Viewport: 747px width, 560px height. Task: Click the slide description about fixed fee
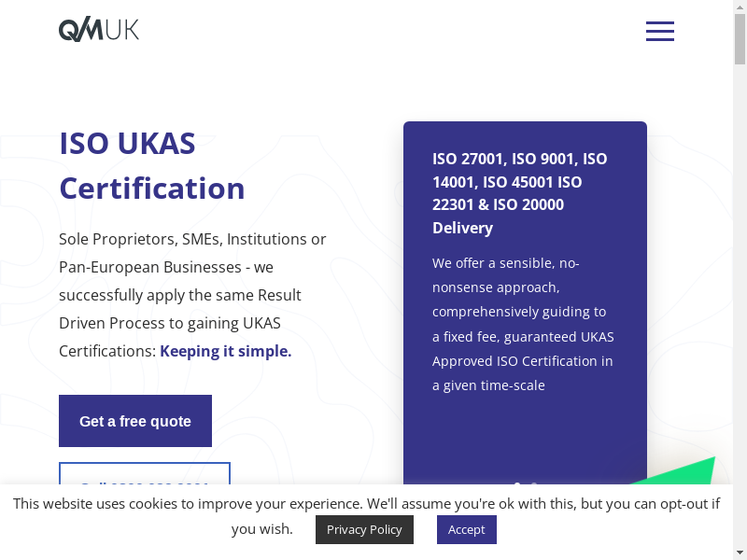coord(523,324)
